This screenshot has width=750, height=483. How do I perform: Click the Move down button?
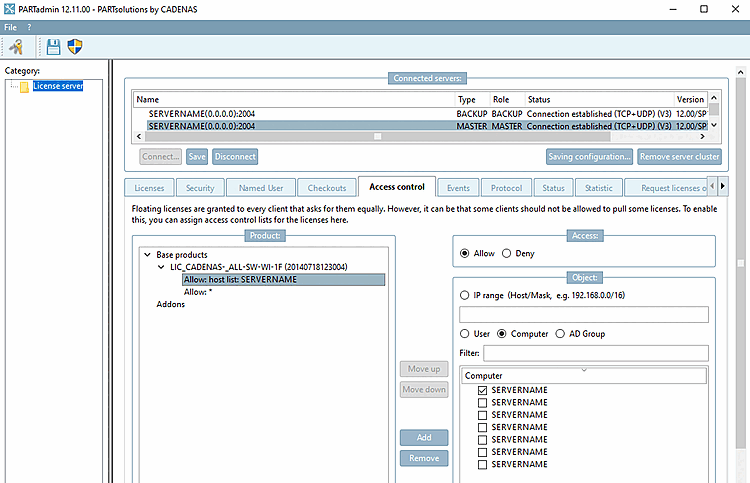tap(424, 390)
